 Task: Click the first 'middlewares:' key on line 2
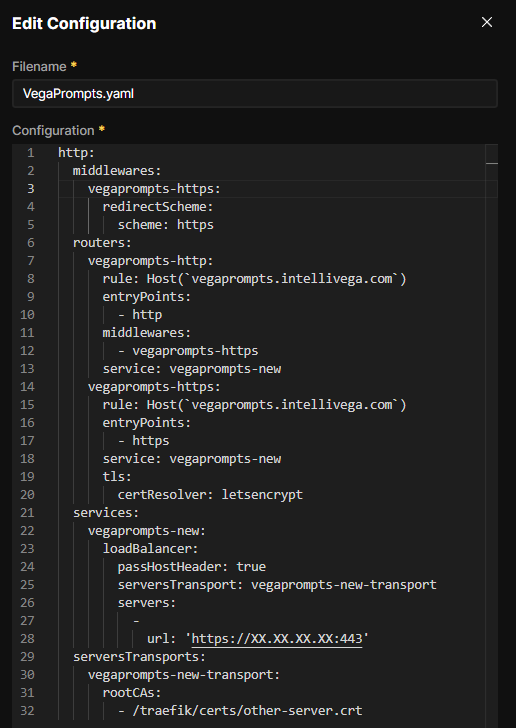(x=117, y=171)
